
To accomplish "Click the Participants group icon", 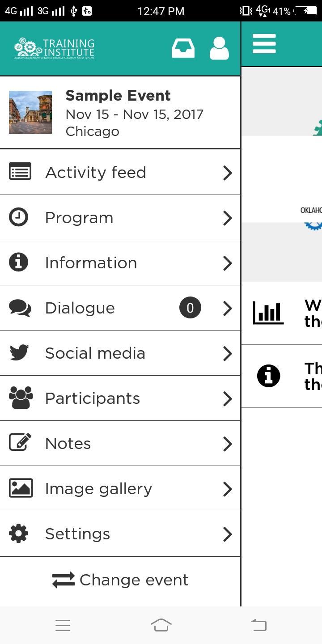I will [x=21, y=398].
